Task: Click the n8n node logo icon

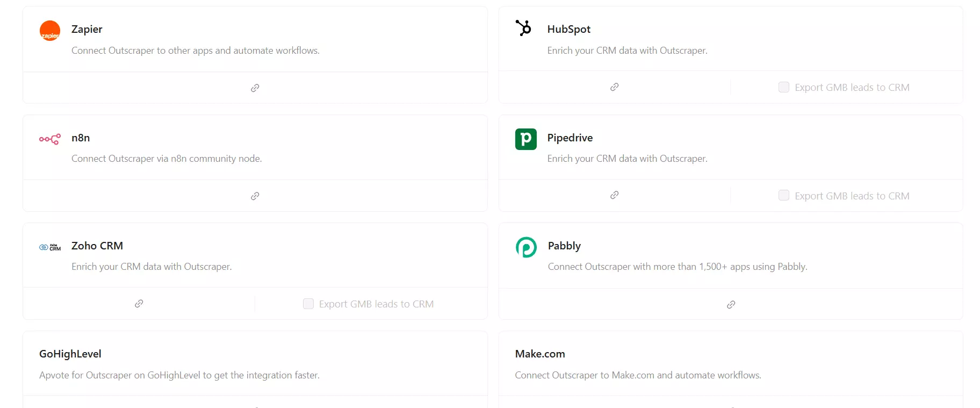Action: tap(50, 139)
